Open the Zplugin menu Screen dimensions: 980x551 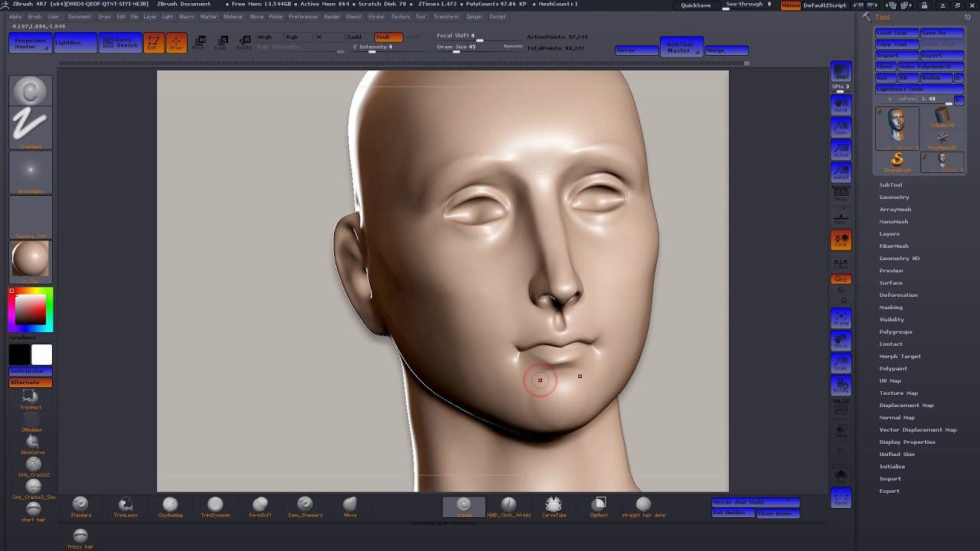(473, 16)
